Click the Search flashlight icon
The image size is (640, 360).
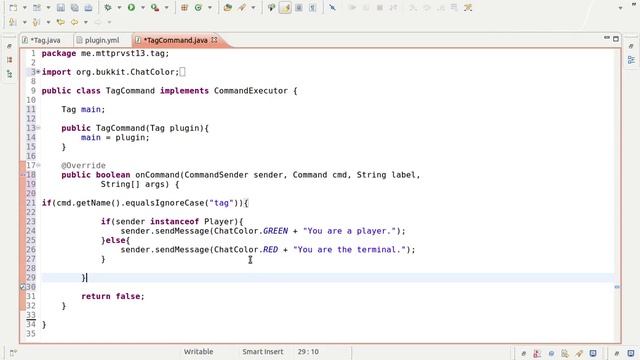(x=242, y=7)
